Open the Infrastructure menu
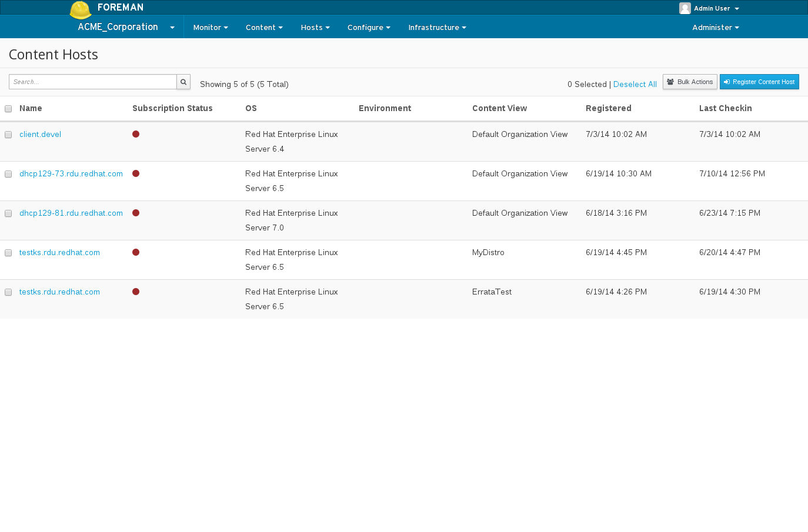This screenshot has width=808, height=532. [437, 27]
